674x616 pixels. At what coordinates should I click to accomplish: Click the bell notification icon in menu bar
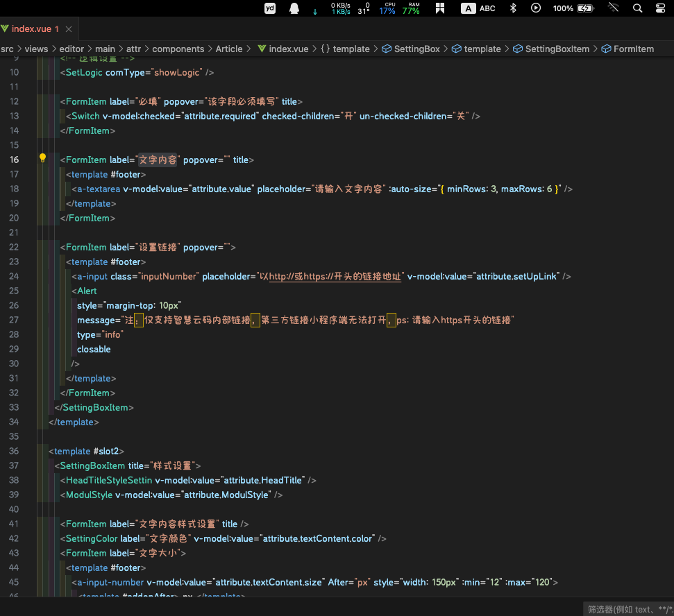coord(294,8)
